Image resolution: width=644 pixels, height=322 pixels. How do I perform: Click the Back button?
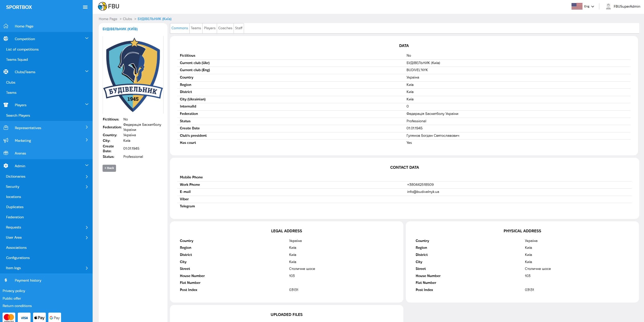pyautogui.click(x=109, y=168)
